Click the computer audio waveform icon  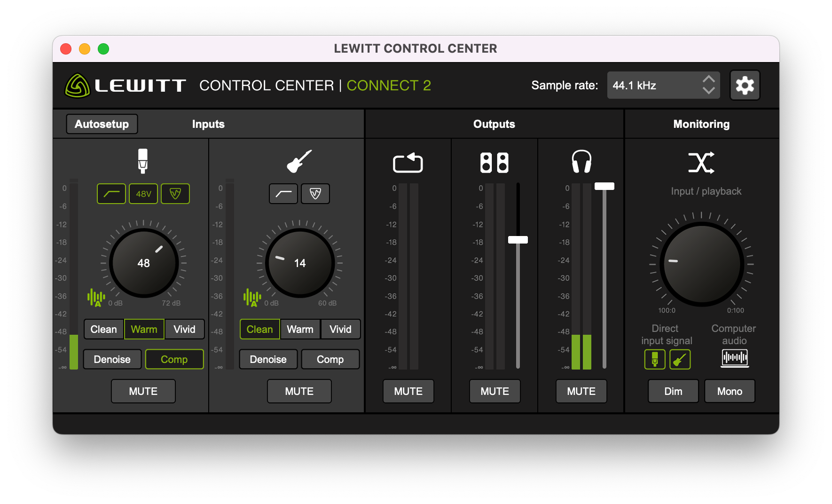coord(735,358)
